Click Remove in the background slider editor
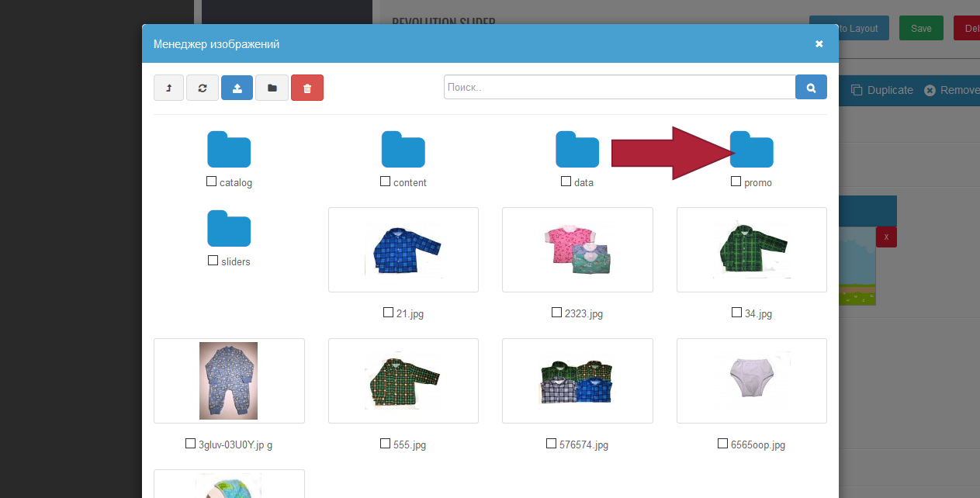Screen dimensions: 980x498 (952, 90)
